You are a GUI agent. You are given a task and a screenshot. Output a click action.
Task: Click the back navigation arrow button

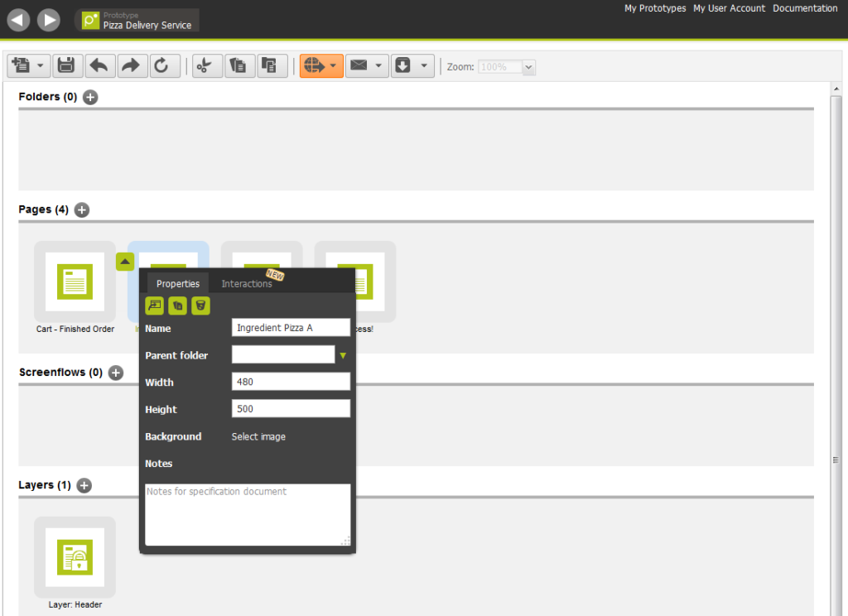18,20
